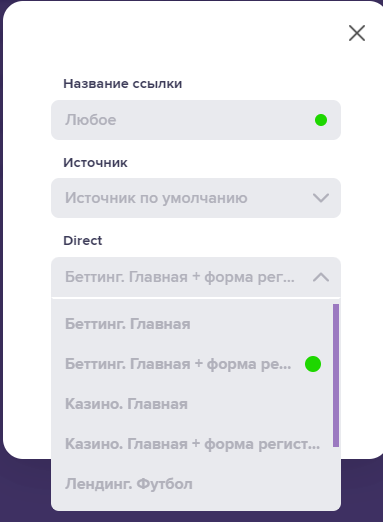383x522 pixels.
Task: Open the Источник по умолчанию combo box
Action: [x=196, y=198]
